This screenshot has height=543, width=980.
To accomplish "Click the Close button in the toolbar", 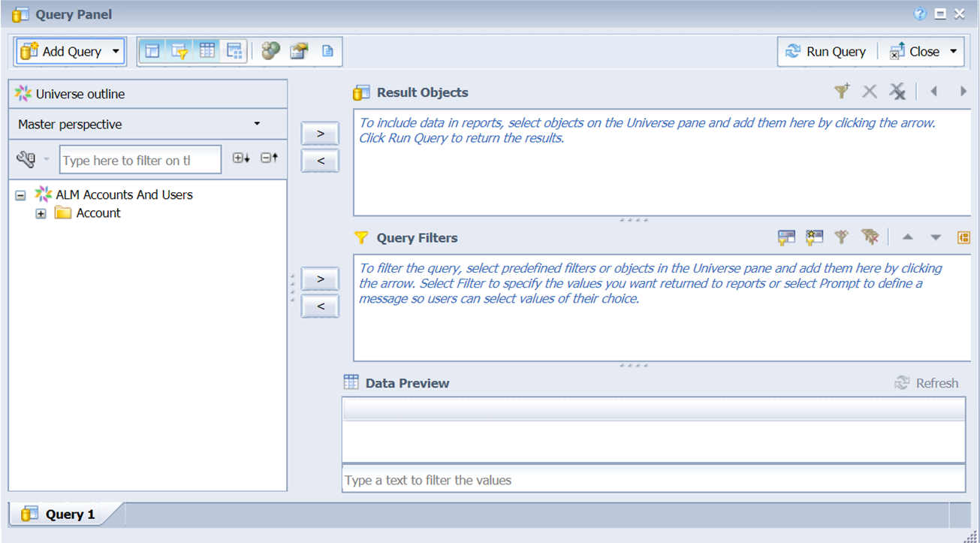I will pyautogui.click(x=914, y=52).
